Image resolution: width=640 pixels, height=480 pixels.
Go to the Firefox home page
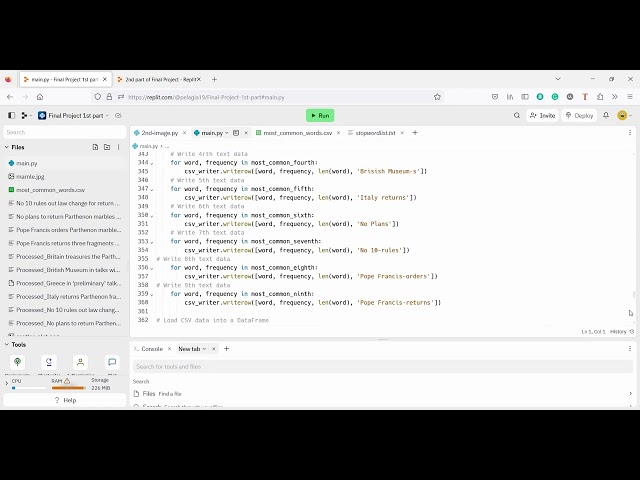pyautogui.click(x=40, y=97)
